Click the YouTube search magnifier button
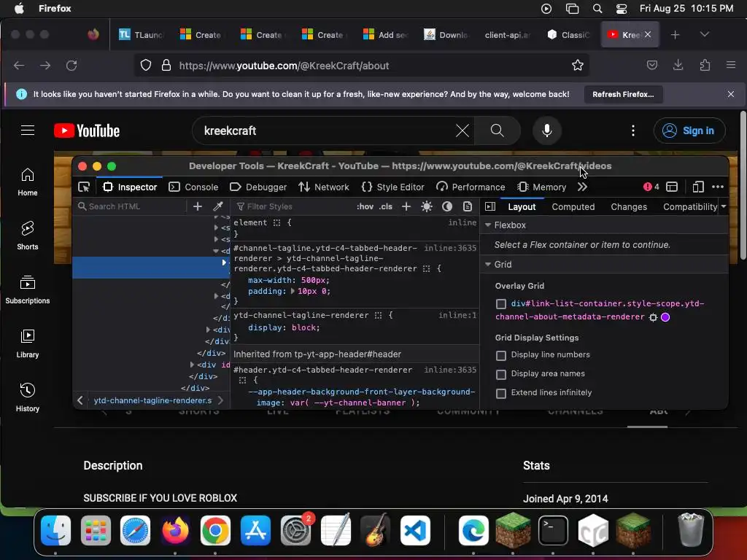The height and width of the screenshot is (560, 747). pos(498,131)
